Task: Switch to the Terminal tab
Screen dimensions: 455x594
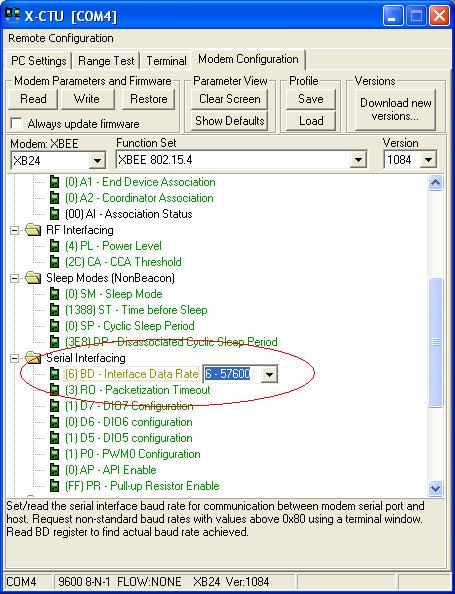Action: pos(166,61)
